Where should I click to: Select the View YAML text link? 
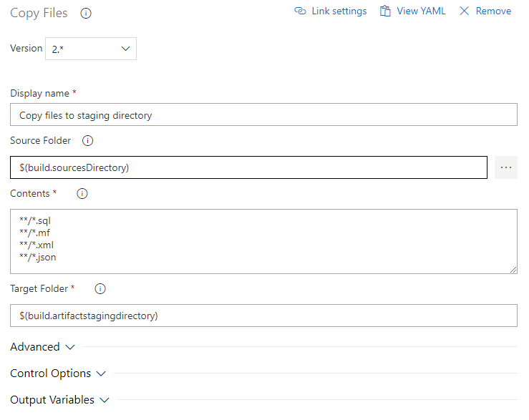pyautogui.click(x=421, y=11)
